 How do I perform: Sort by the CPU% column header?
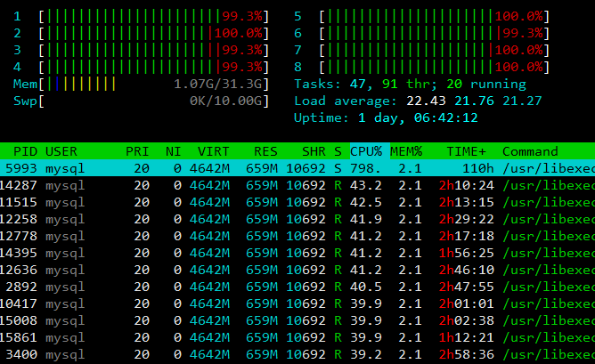coord(366,151)
